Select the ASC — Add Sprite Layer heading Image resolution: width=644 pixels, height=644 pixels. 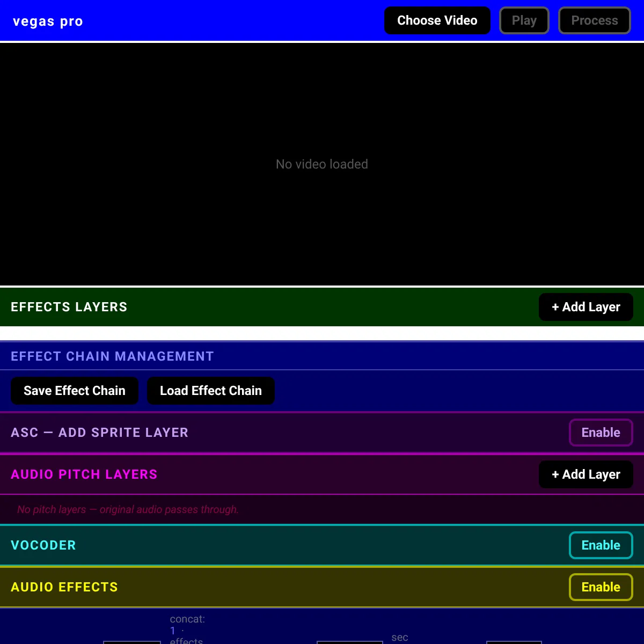[100, 433]
